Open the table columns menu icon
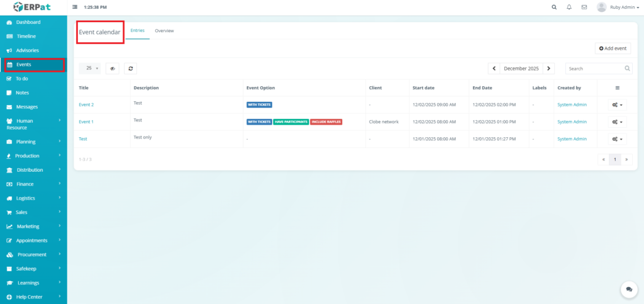This screenshot has width=644, height=304. pyautogui.click(x=617, y=88)
